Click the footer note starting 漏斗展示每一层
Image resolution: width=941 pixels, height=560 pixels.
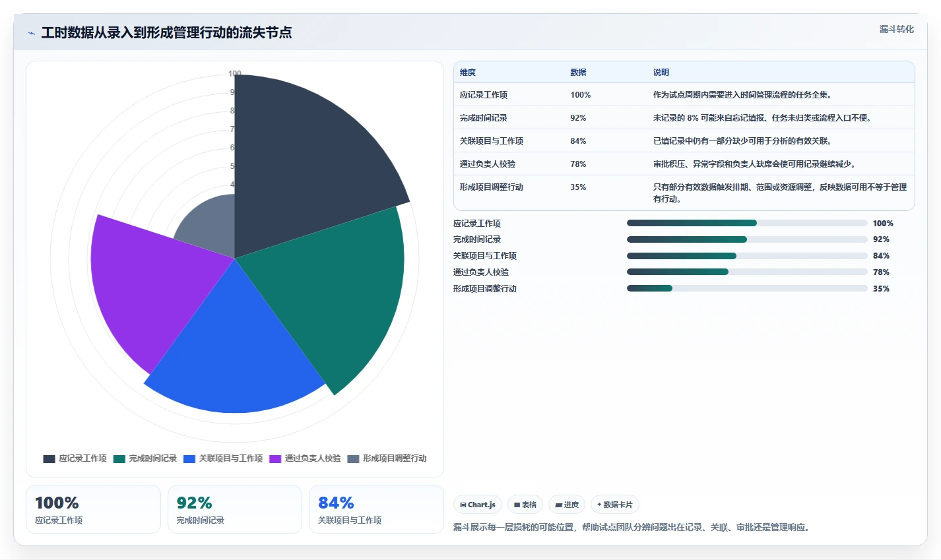point(633,528)
